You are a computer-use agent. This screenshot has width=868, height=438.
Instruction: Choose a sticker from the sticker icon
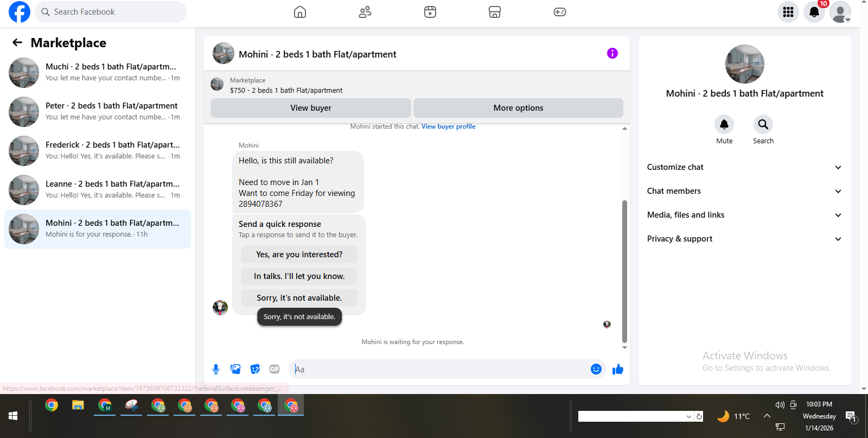(255, 369)
